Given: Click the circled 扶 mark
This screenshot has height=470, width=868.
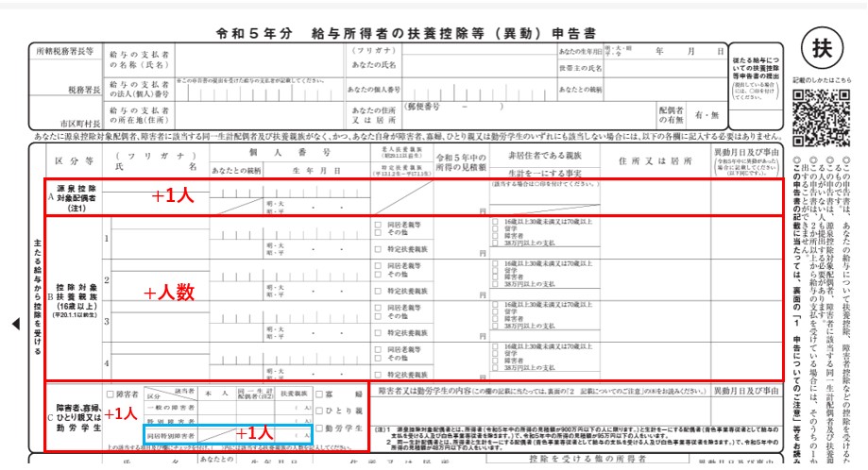Looking at the screenshot, I should point(822,49).
